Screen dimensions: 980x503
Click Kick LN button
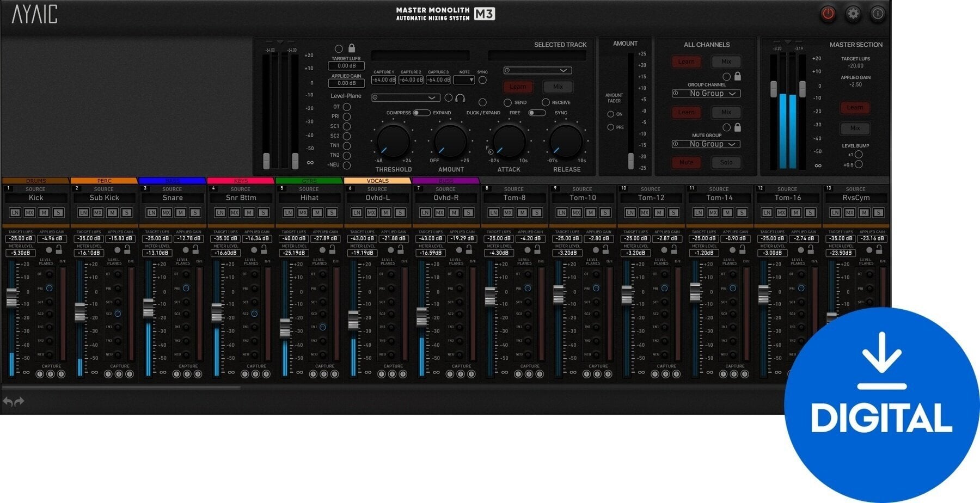(x=15, y=213)
